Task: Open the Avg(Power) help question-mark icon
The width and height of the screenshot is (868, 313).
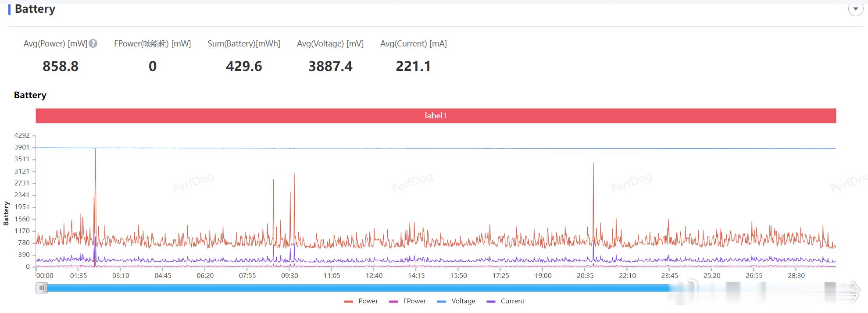Action: 93,43
